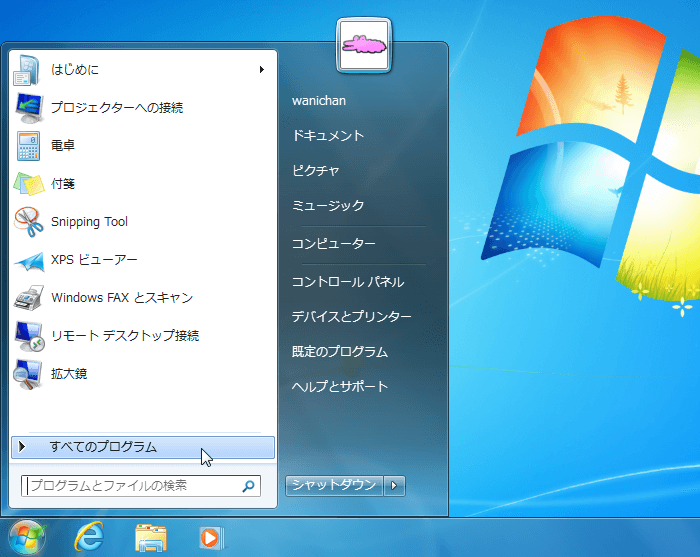Open the wanichan user folder
This screenshot has width=700, height=557.
point(319,101)
